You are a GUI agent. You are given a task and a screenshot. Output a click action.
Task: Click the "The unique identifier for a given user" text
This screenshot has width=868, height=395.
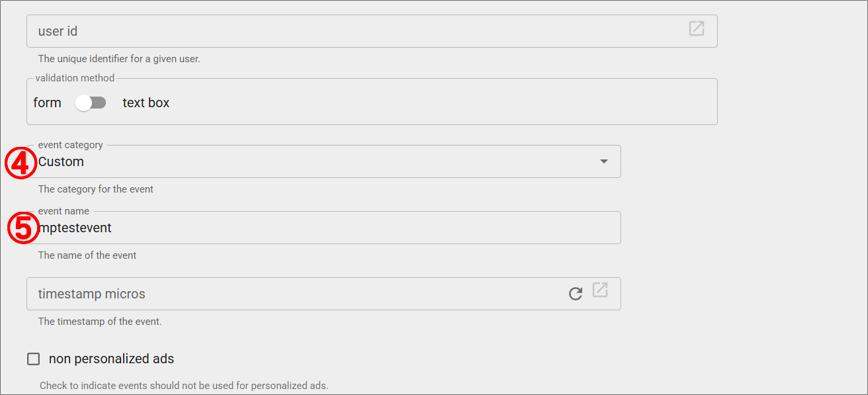[119, 59]
